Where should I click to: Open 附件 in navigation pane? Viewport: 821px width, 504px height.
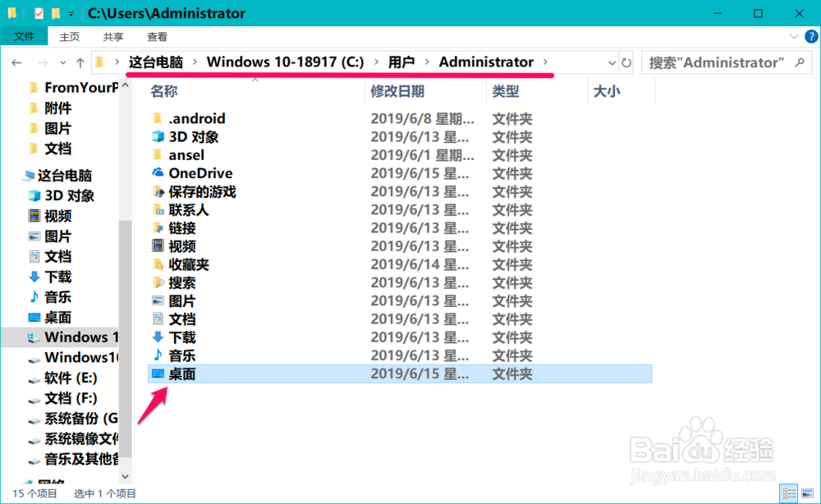(x=57, y=108)
